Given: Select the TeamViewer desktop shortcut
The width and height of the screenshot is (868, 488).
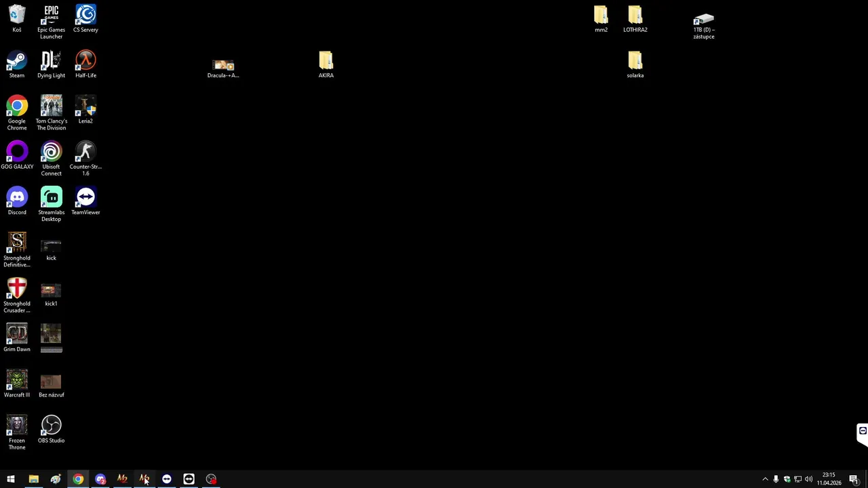Looking at the screenshot, I should [85, 201].
